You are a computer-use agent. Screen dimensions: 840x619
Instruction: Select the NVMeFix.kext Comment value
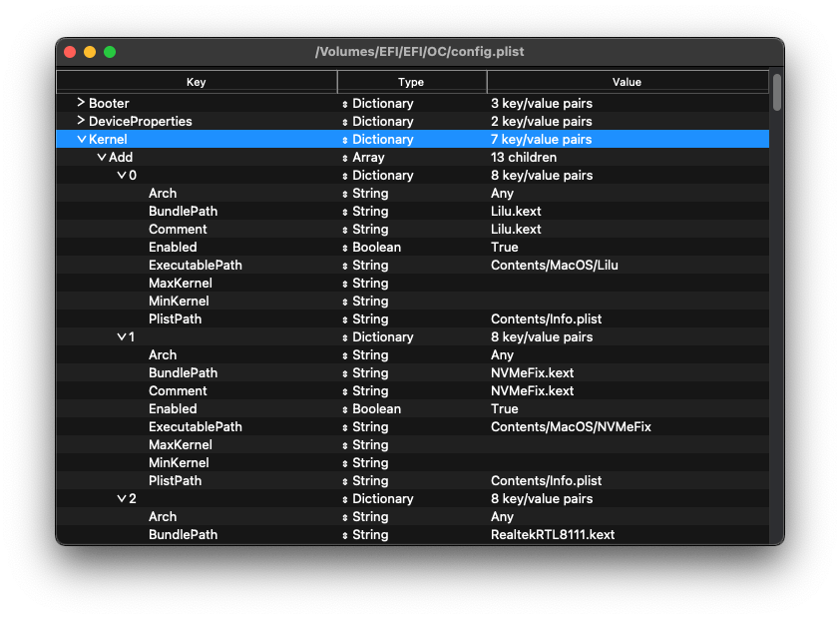(532, 391)
